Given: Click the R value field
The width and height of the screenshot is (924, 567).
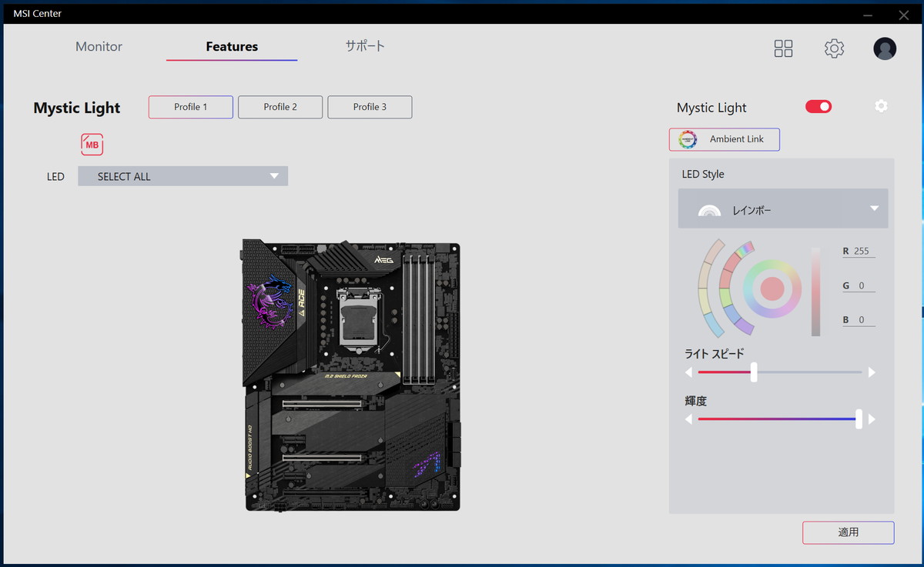Looking at the screenshot, I should click(859, 252).
